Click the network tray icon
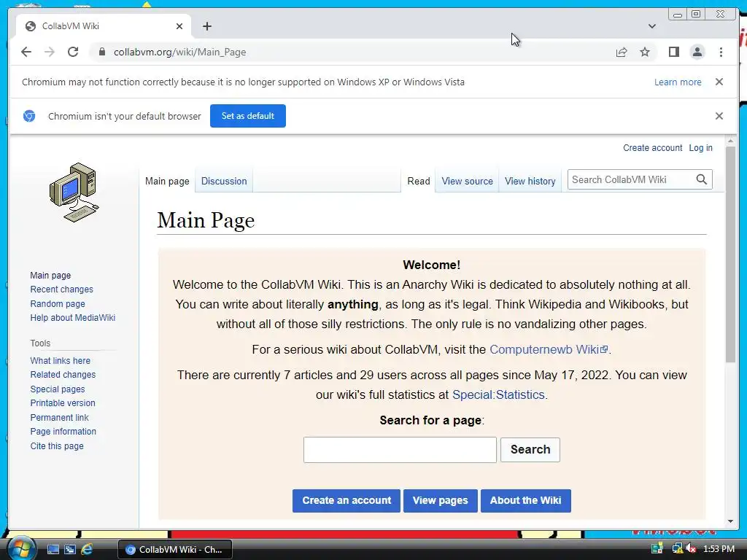Viewport: 747px width, 560px height. click(676, 548)
